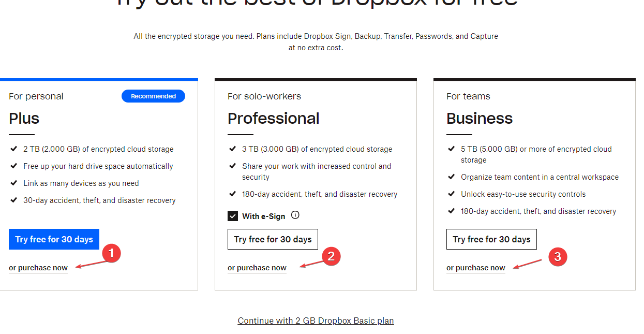The image size is (644, 334).
Task: Purchase the Business plan now
Action: pos(476,268)
